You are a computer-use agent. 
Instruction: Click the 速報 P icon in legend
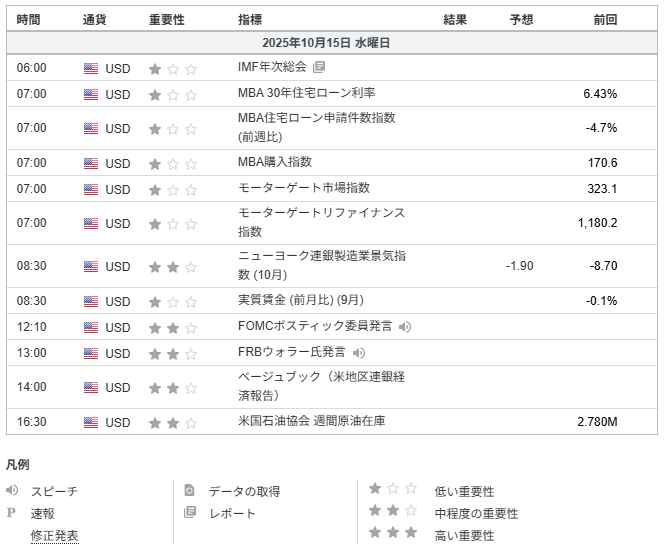12,513
